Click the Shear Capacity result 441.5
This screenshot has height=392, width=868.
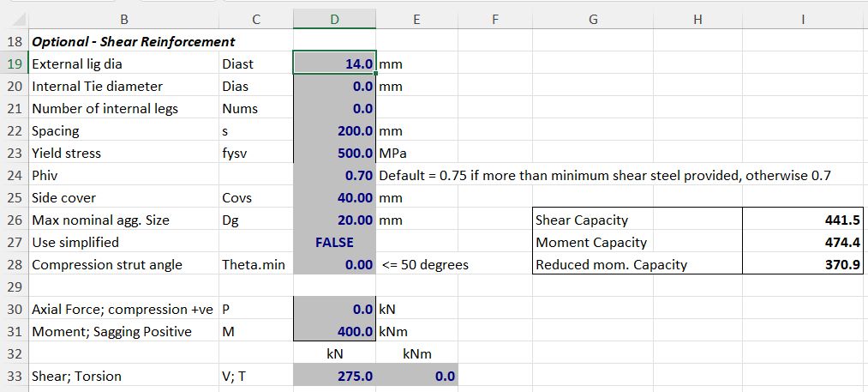[803, 220]
